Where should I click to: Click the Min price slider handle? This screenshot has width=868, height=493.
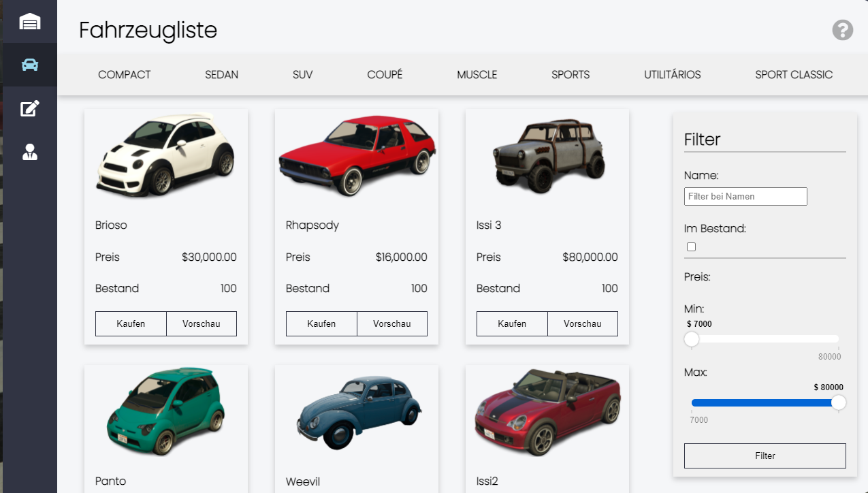pyautogui.click(x=692, y=339)
